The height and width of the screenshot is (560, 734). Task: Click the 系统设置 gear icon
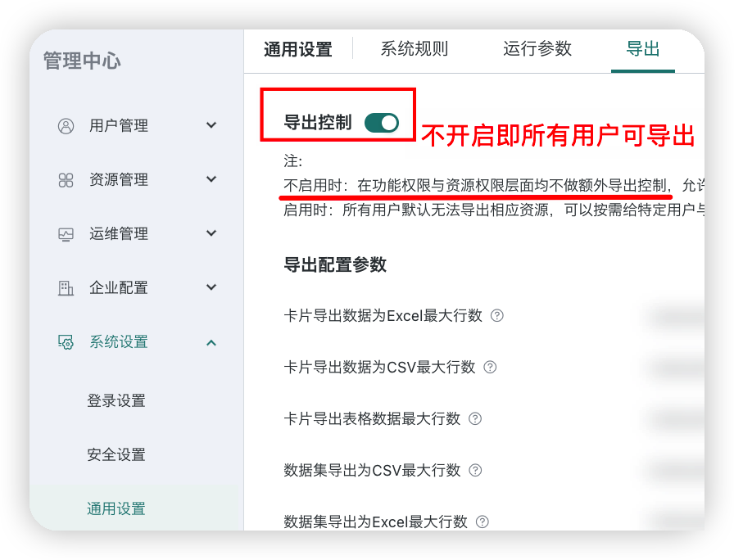tap(66, 342)
